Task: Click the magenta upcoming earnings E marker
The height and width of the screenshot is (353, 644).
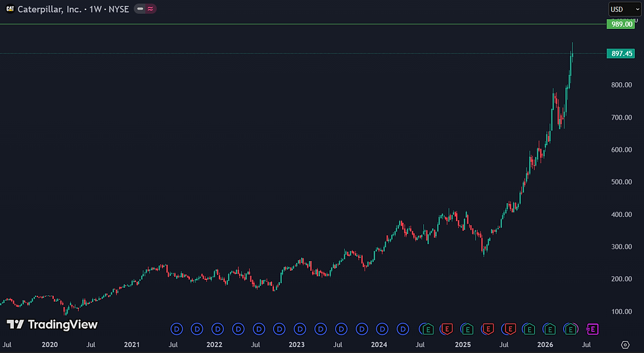Action: [592, 329]
